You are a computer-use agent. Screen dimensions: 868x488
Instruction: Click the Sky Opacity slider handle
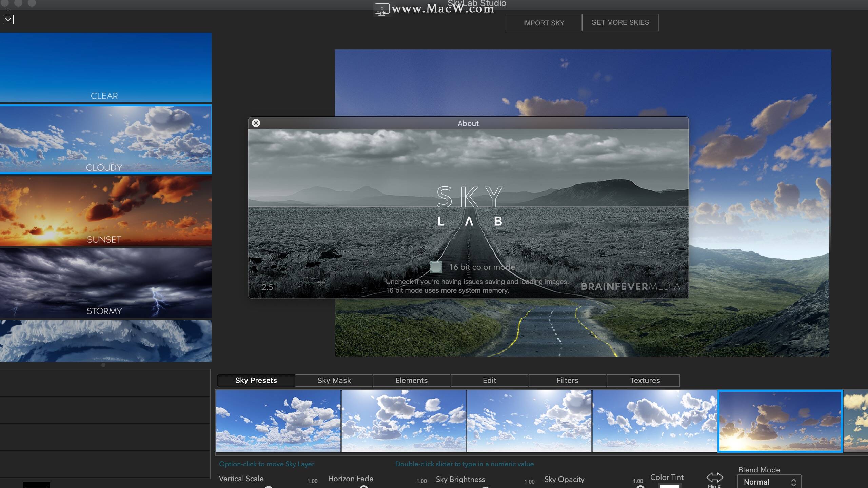point(640,487)
